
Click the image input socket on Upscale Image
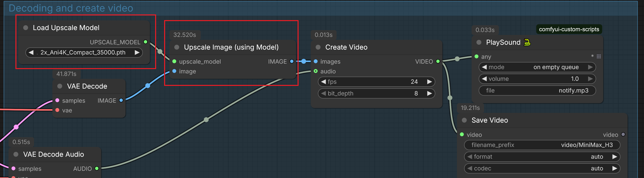click(174, 71)
